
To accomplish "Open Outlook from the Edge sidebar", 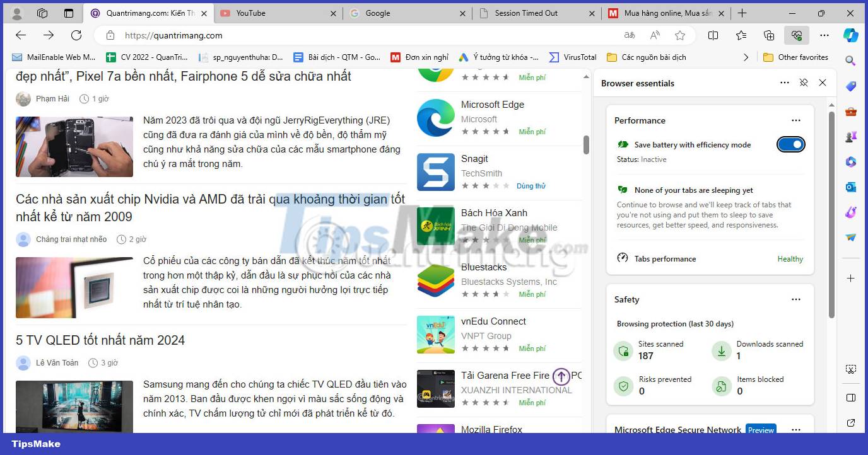I will 852,187.
